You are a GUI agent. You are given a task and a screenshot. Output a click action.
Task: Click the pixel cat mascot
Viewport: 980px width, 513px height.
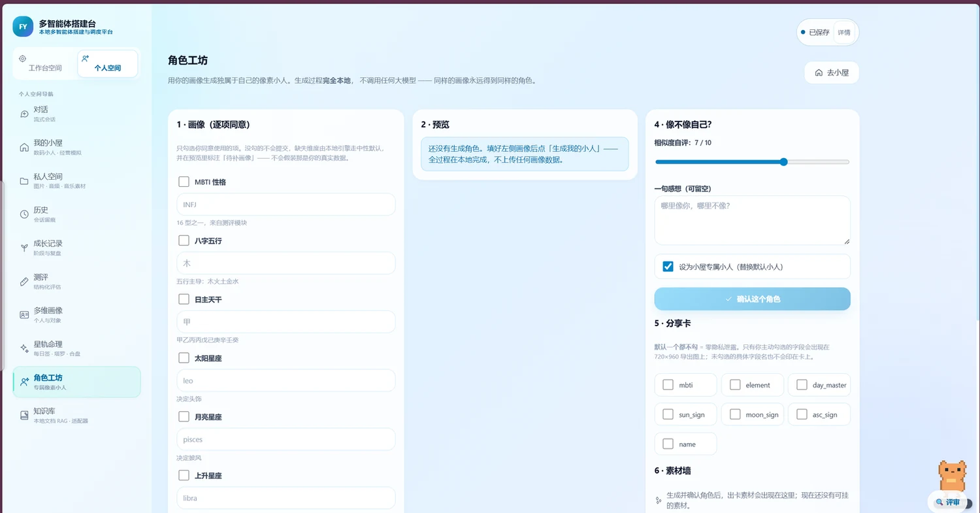coord(952,476)
